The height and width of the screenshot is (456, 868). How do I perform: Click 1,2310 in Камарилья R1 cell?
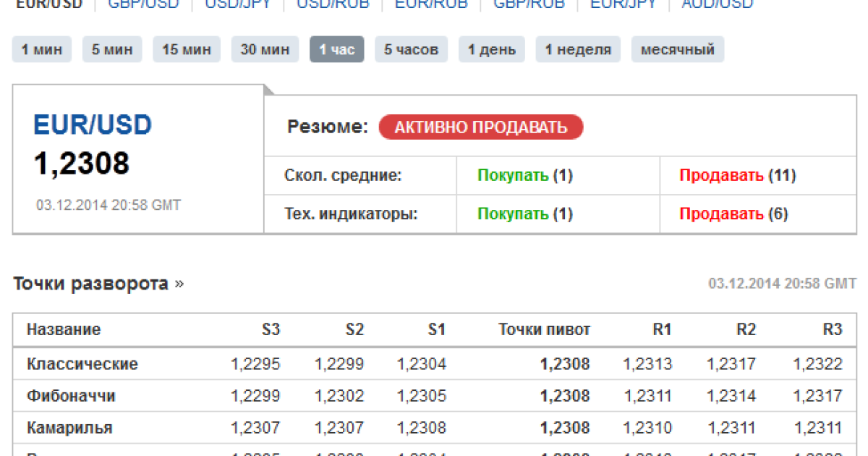pos(648,428)
